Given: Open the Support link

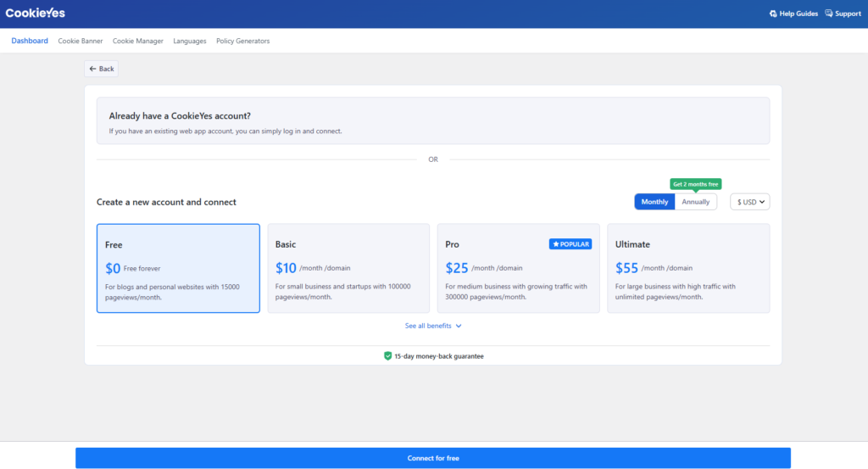Looking at the screenshot, I should tap(843, 14).
